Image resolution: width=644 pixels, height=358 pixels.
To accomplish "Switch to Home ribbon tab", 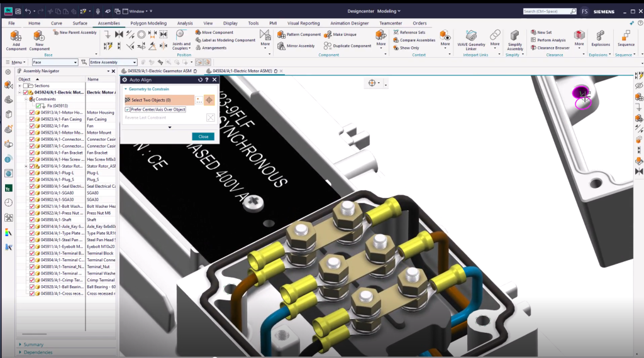I will (x=35, y=23).
